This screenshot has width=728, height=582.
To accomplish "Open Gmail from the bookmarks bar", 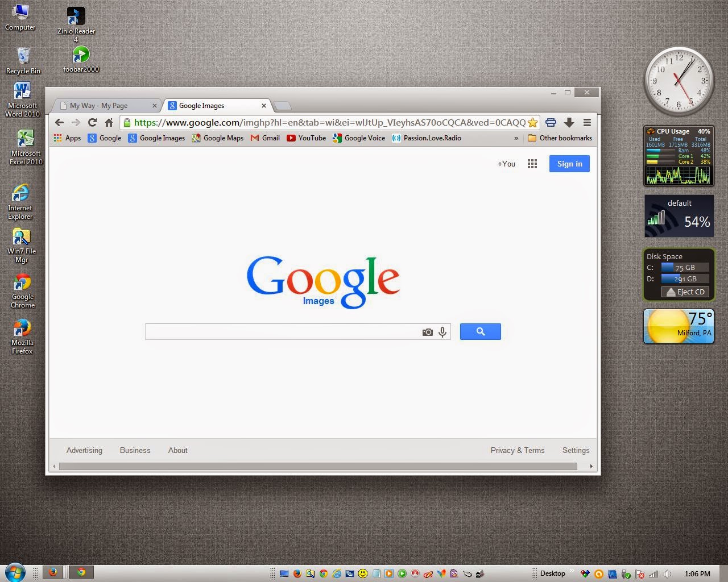I will pyautogui.click(x=265, y=138).
